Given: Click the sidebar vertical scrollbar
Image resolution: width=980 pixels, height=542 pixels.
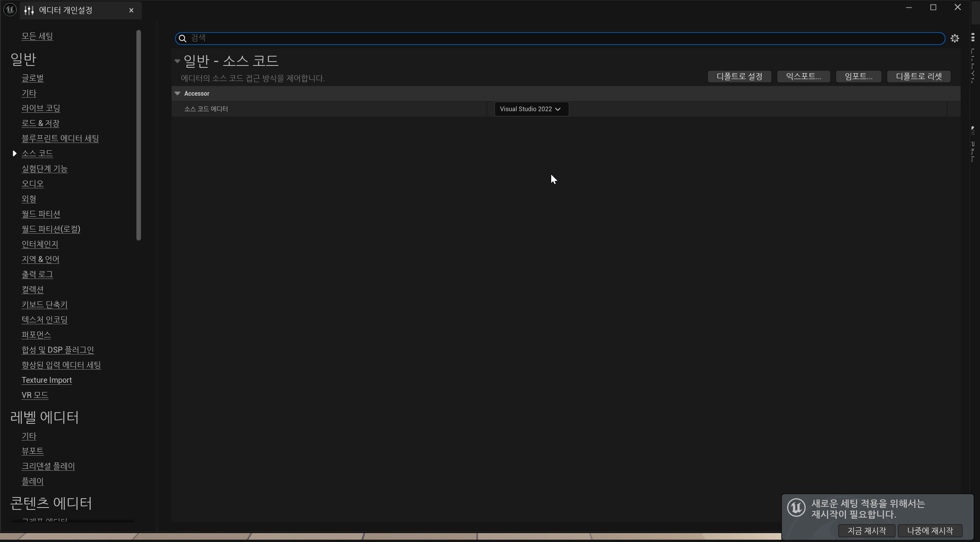Looking at the screenshot, I should coord(139,135).
